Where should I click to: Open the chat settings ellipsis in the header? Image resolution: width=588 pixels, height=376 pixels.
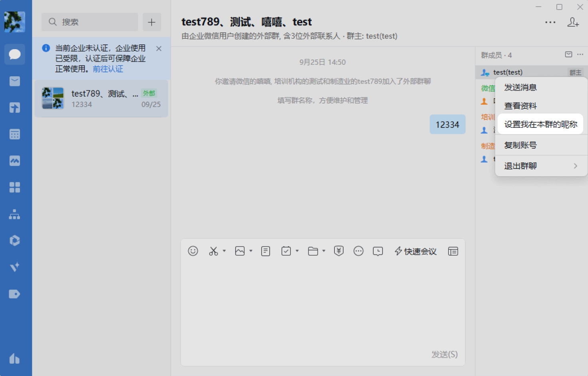pyautogui.click(x=550, y=22)
